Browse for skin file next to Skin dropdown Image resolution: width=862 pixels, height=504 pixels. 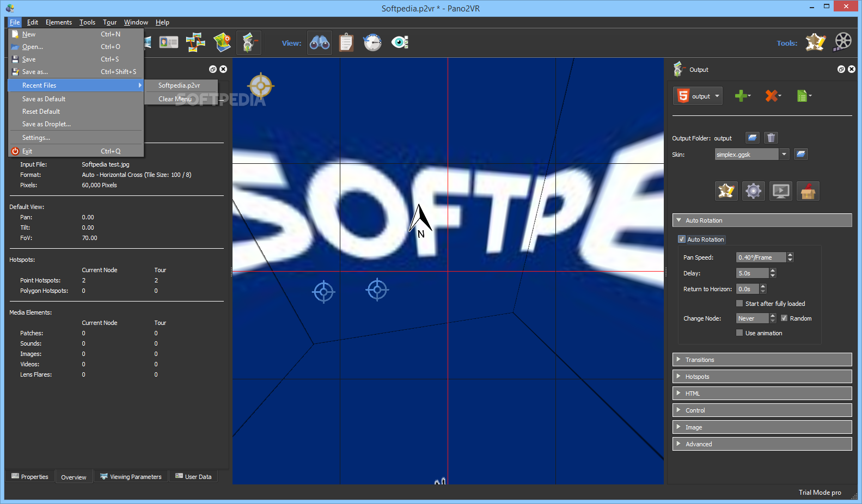tap(800, 154)
